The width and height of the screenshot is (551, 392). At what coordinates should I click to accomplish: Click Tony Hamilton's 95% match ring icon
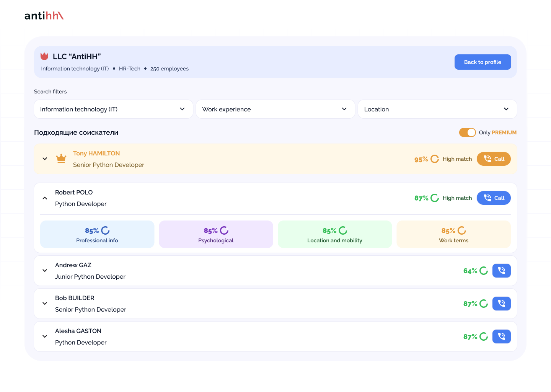435,159
